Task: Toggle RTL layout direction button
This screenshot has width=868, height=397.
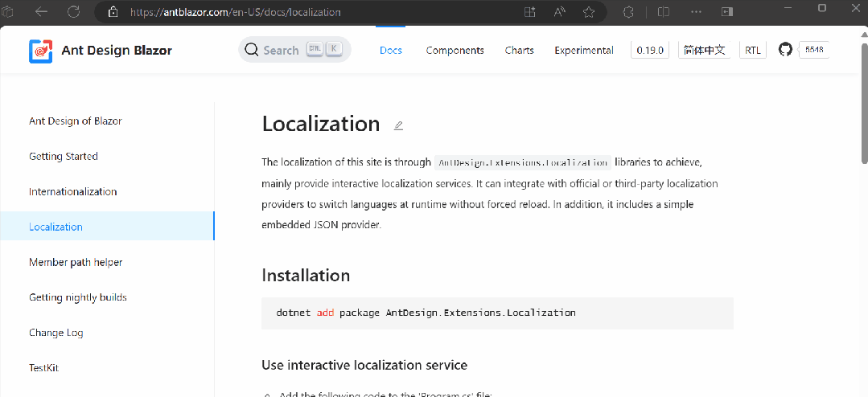Action: (753, 51)
